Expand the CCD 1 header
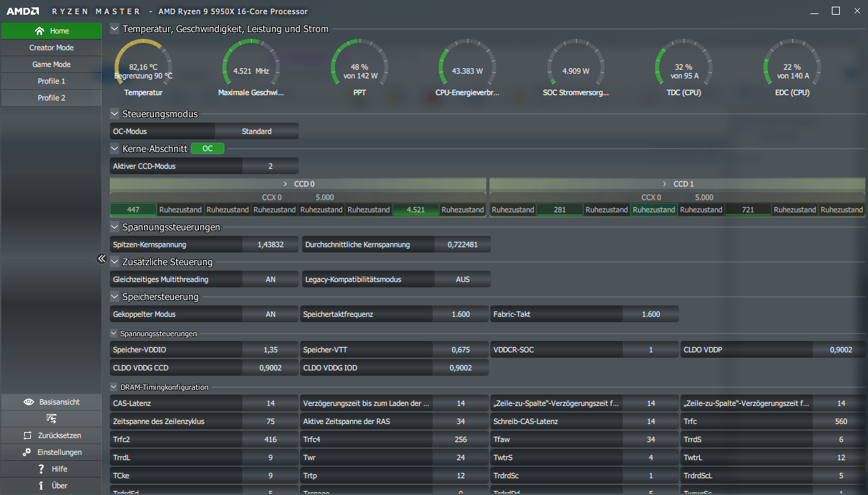Screen dimensions: 868x495 click(x=676, y=184)
